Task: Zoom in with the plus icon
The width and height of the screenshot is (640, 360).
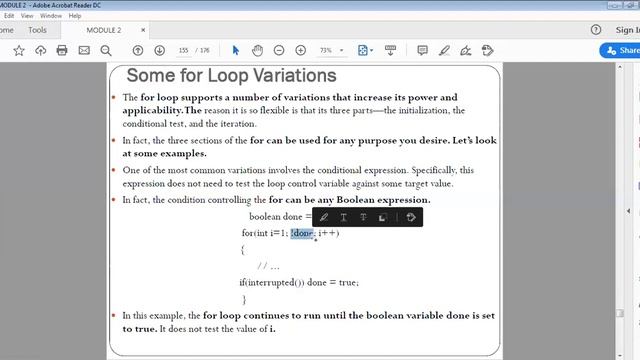Action: (301, 50)
